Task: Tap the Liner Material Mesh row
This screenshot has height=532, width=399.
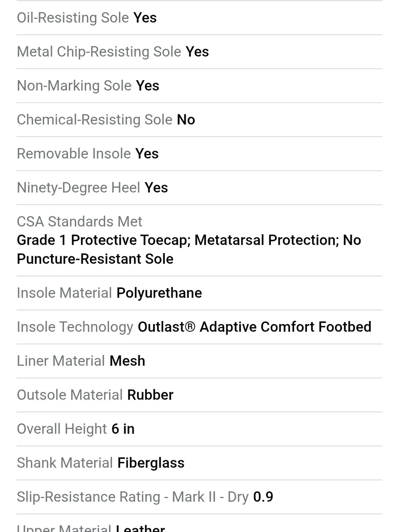Action: click(x=199, y=361)
